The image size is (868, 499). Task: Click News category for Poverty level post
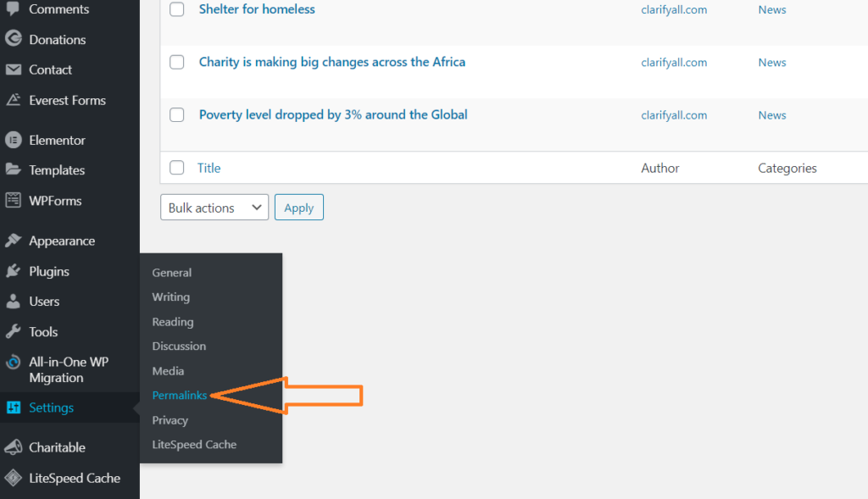771,115
